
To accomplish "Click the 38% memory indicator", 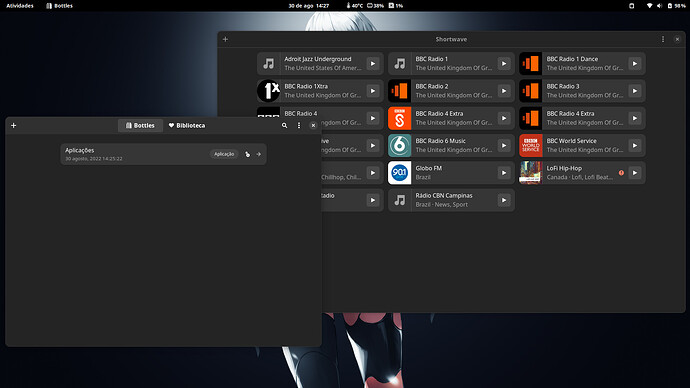I will 375,6.
